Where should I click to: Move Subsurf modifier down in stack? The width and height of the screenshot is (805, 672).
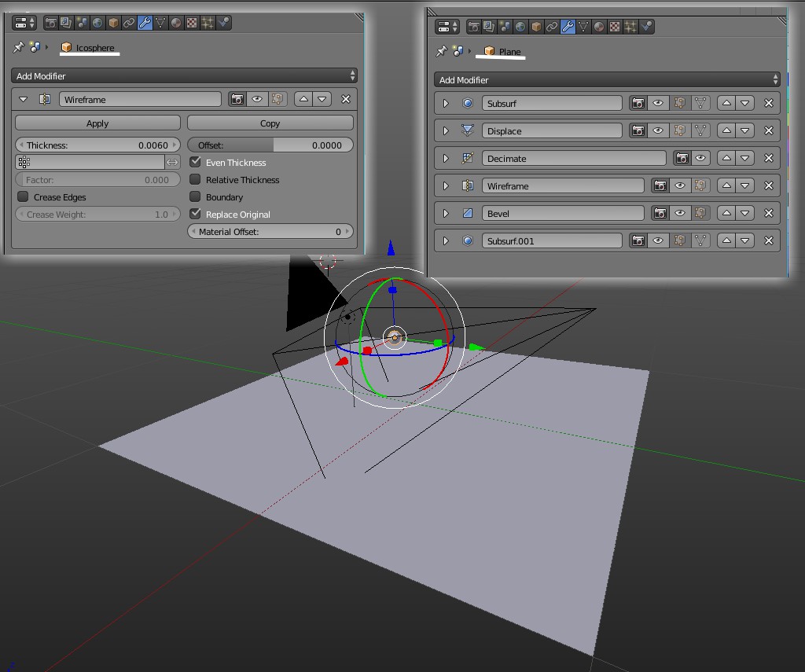tap(745, 103)
